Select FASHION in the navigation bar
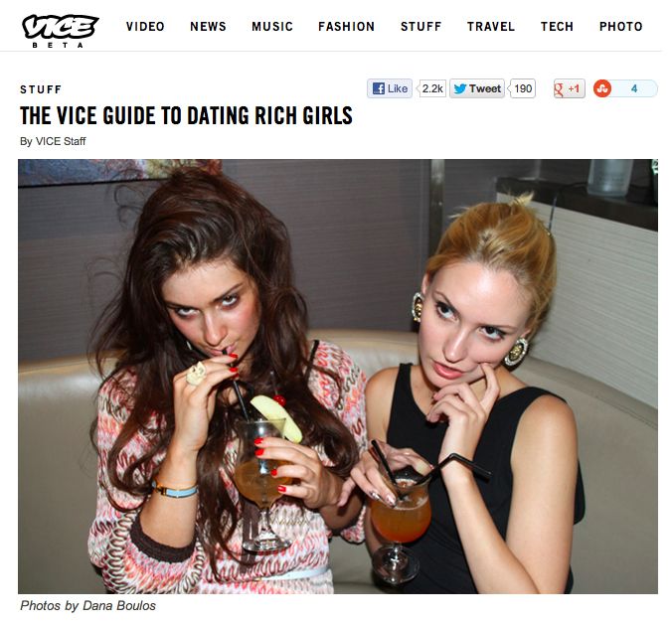672x625 pixels. pos(346,27)
